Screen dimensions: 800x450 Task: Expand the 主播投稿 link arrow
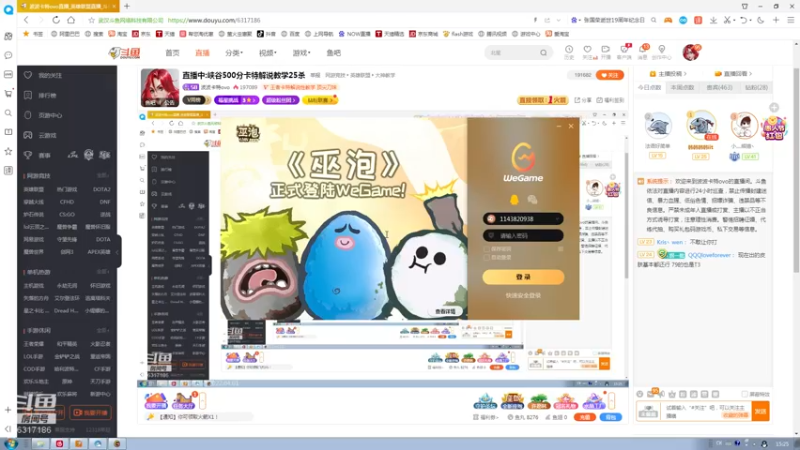685,74
